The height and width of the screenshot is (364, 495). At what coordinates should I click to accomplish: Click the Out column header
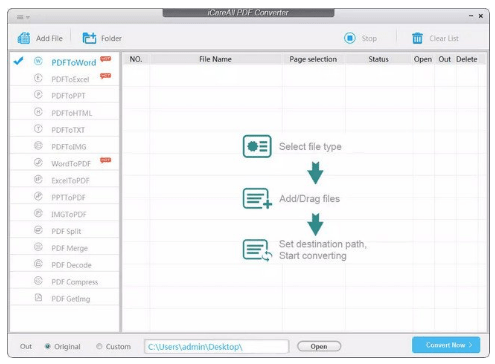tap(445, 59)
